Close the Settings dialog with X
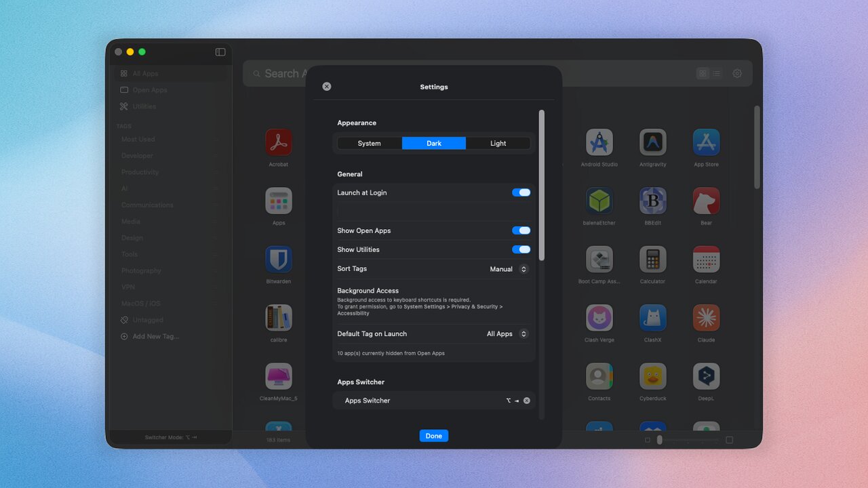868x488 pixels. pyautogui.click(x=327, y=87)
